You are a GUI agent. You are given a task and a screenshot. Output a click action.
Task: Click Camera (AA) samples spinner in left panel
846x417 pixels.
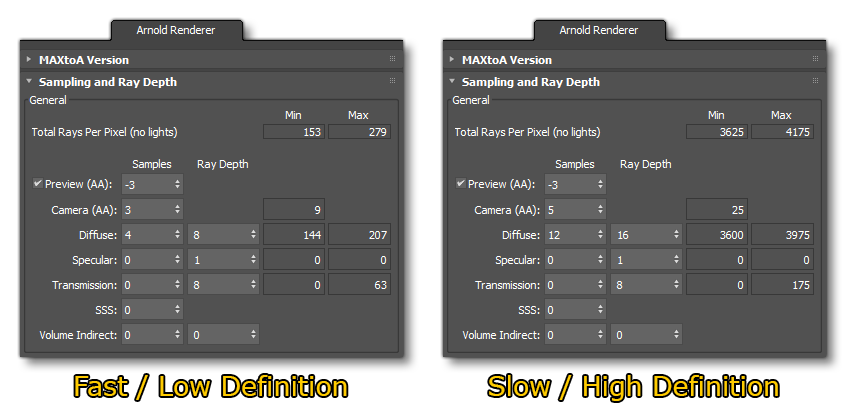177,210
